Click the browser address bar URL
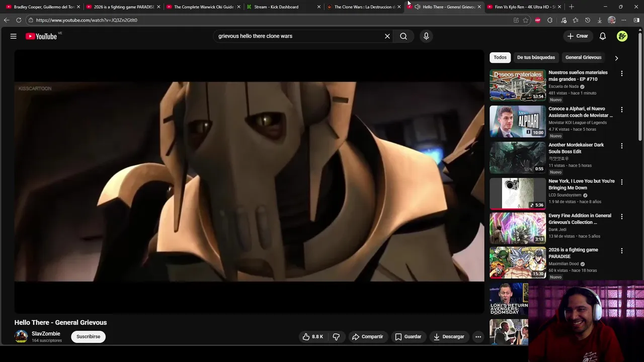Screen dimensions: 644x362 (87, 20)
